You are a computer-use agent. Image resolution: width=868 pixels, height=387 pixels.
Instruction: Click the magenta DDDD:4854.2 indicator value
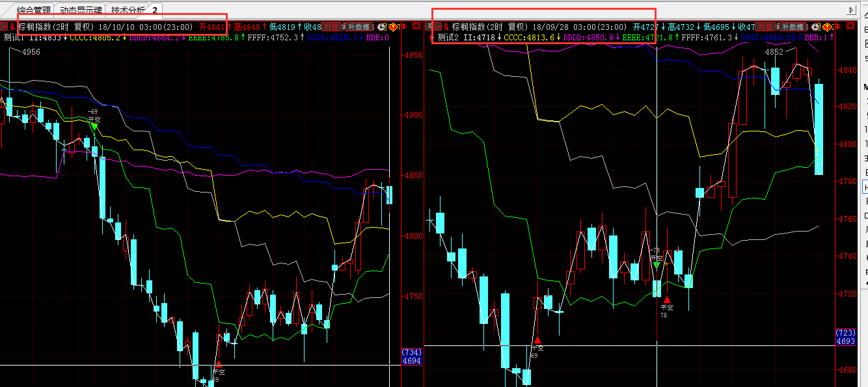[x=154, y=38]
